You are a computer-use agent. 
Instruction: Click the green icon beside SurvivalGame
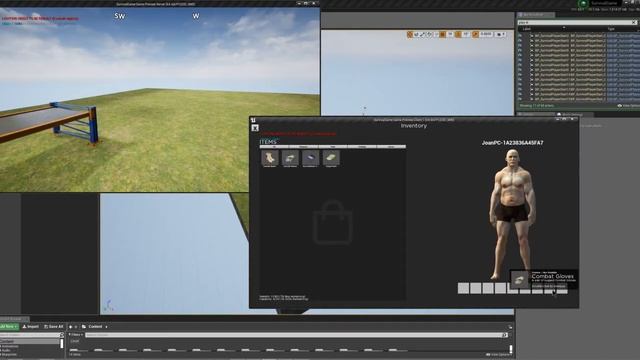coord(584,3)
